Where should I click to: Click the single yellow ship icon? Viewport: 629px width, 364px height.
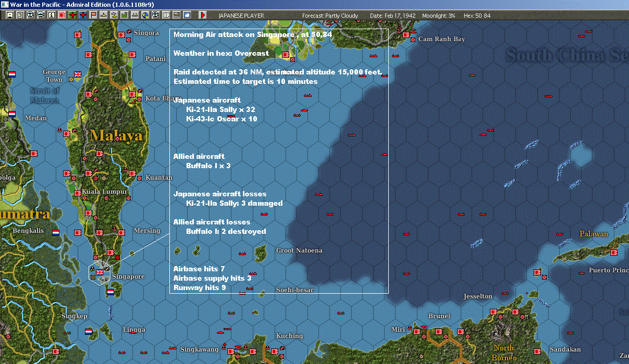(104, 16)
